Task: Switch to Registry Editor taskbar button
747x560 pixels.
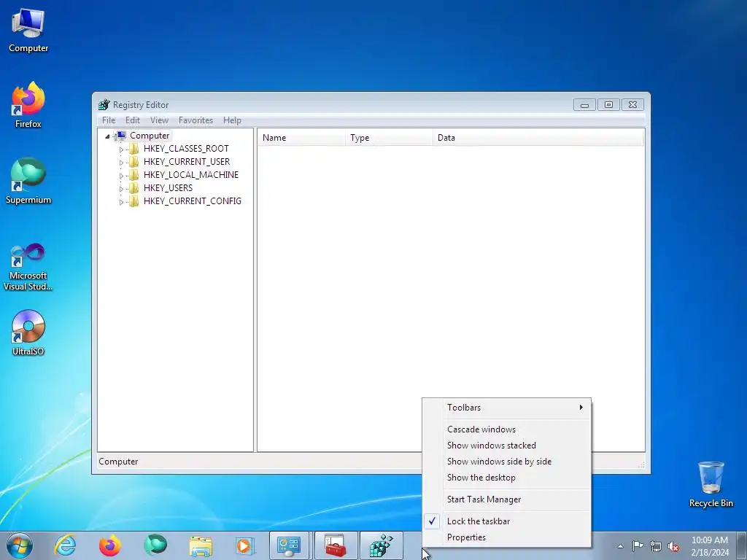Action: pos(381,545)
